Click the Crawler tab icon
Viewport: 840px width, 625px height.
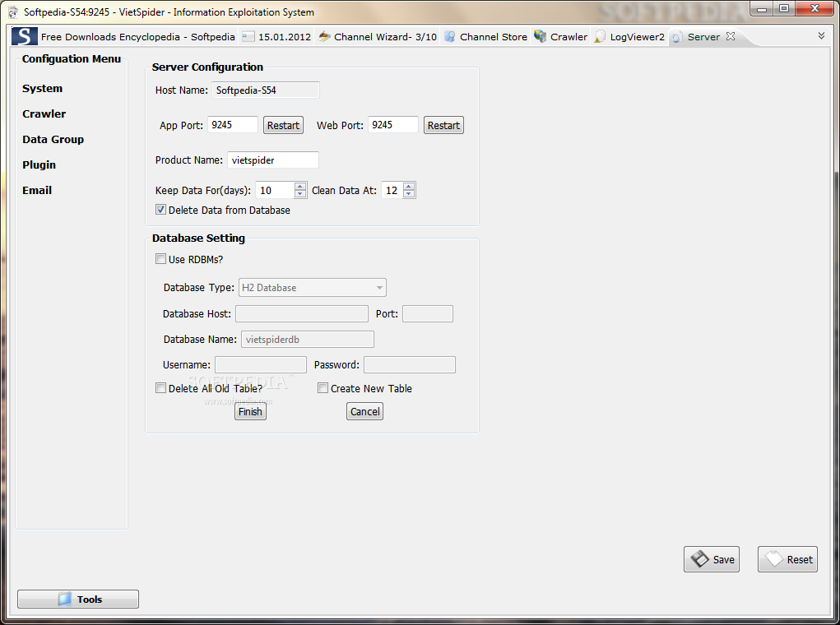point(540,36)
